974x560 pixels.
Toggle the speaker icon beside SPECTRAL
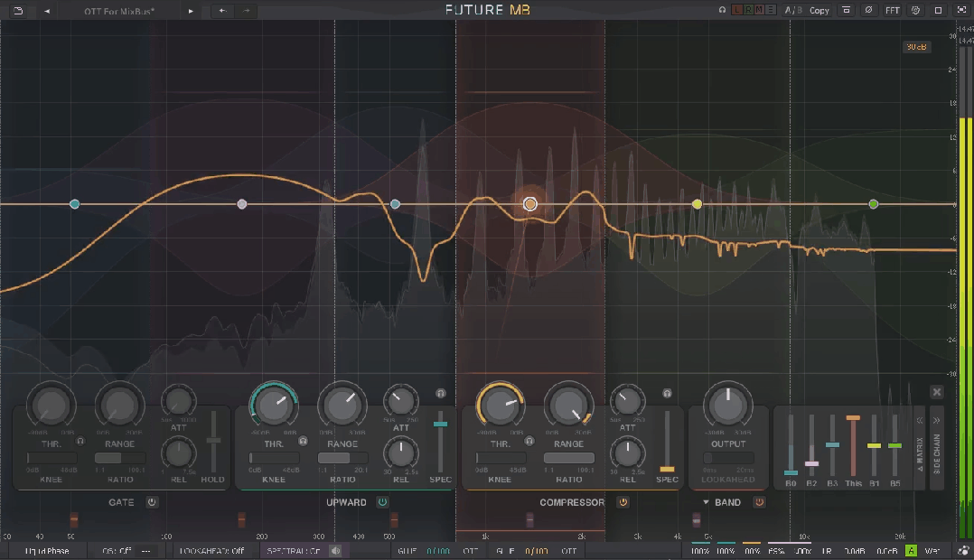tap(335, 551)
